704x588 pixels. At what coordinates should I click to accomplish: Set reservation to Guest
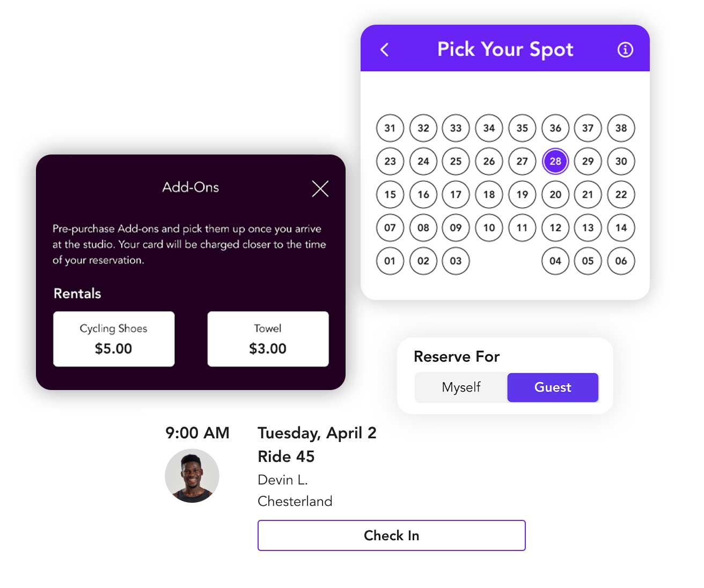pyautogui.click(x=553, y=387)
